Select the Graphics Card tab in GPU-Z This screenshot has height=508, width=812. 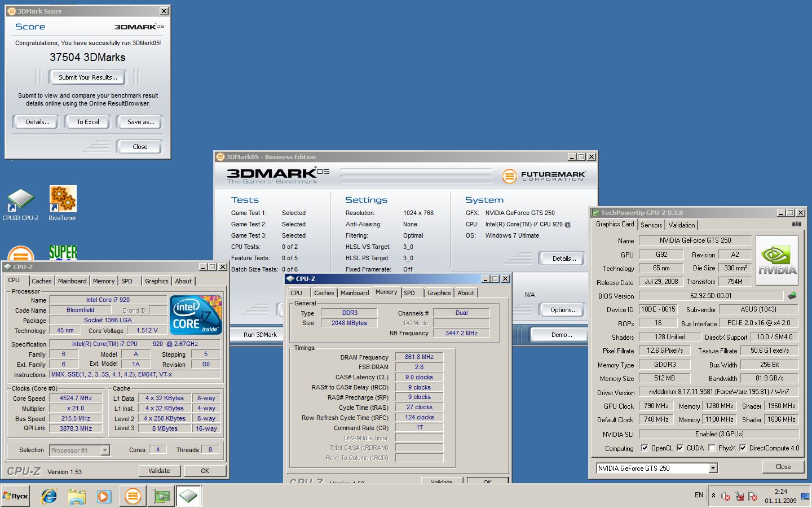click(x=615, y=224)
